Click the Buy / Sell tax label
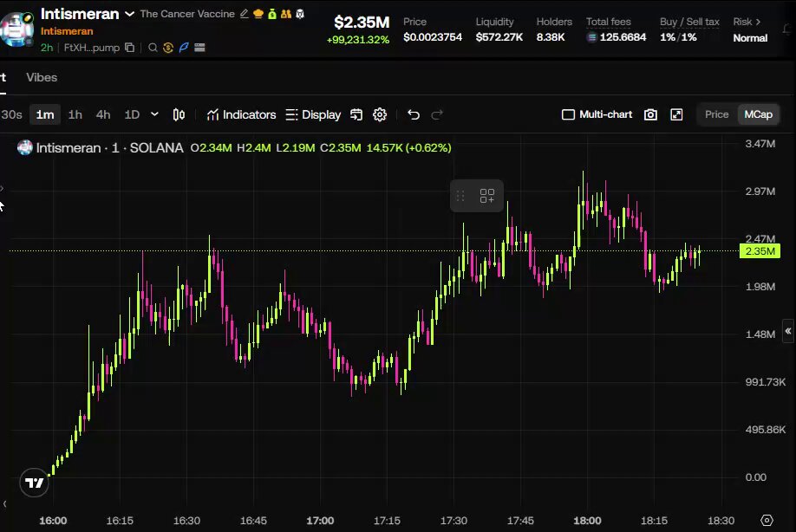Viewport: 796px width, 532px height. [689, 22]
